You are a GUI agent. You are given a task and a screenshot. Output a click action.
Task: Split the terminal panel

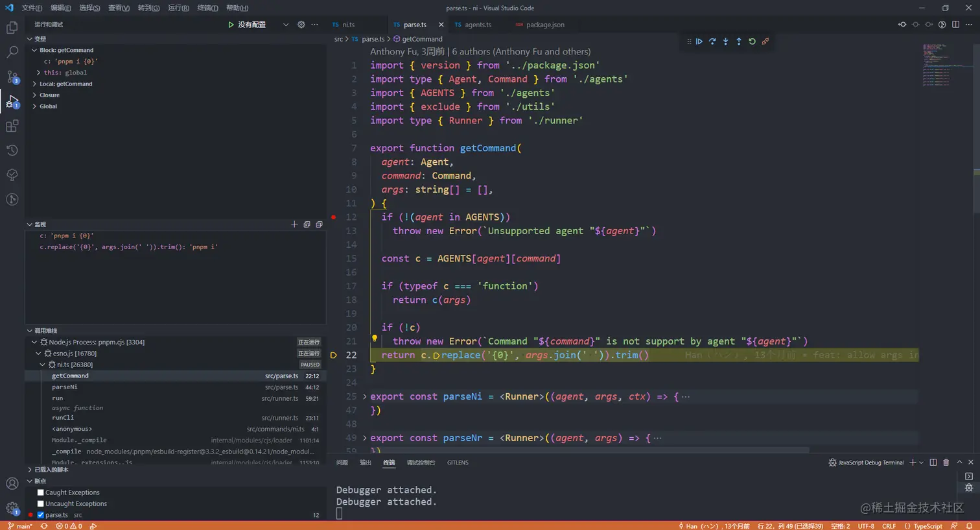[933, 463]
